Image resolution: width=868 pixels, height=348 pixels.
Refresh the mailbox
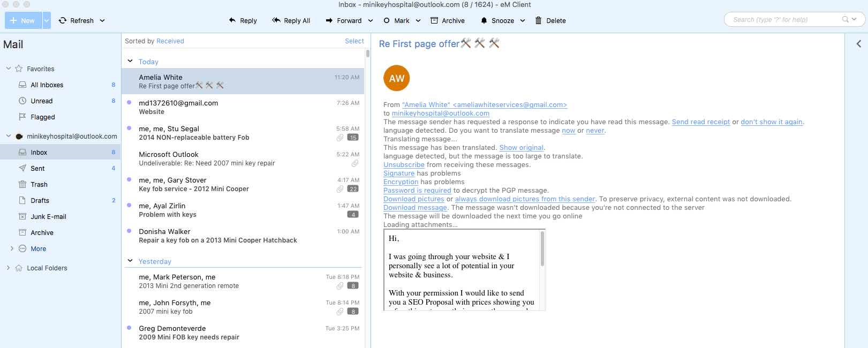(76, 20)
